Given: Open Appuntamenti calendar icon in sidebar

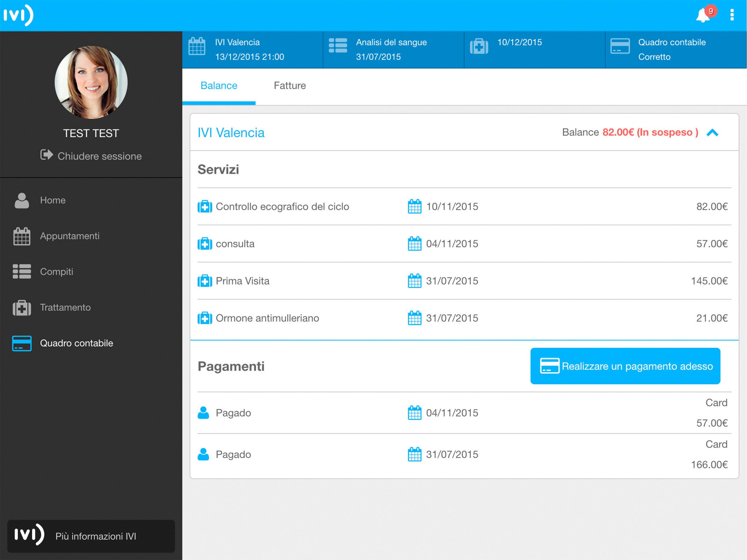Looking at the screenshot, I should tap(22, 236).
